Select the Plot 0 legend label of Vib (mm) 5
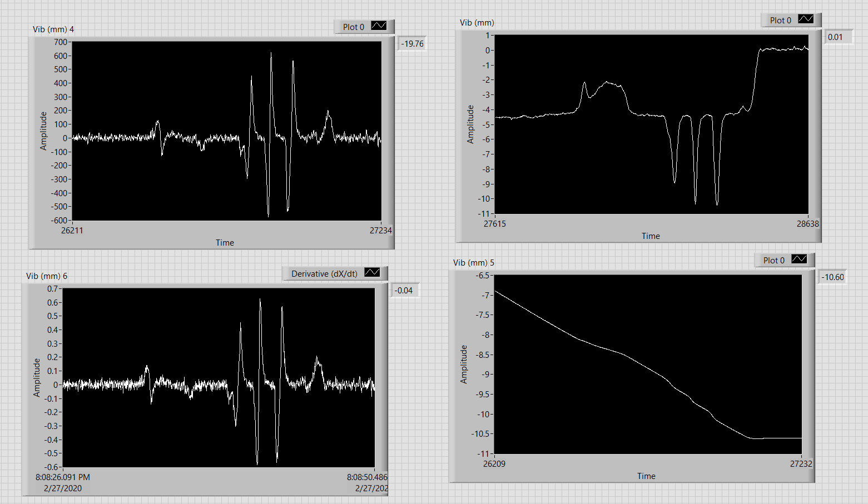This screenshot has width=868, height=504. 774,260
